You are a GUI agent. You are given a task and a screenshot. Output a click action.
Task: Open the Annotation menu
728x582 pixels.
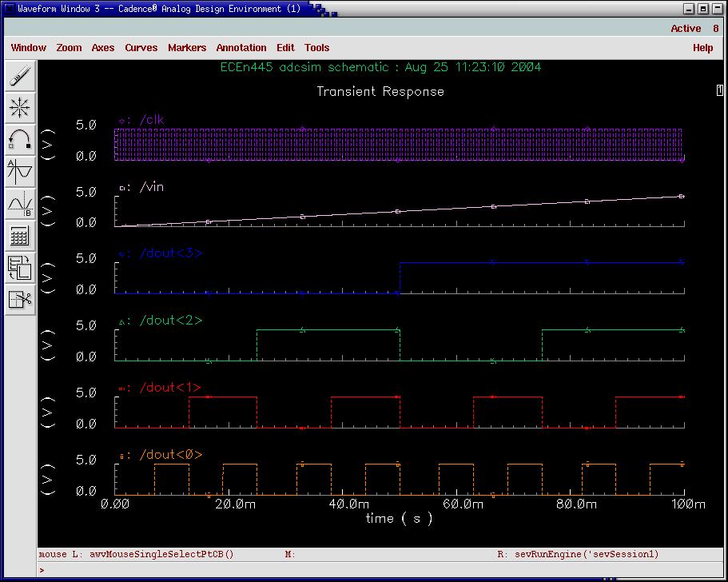click(241, 48)
